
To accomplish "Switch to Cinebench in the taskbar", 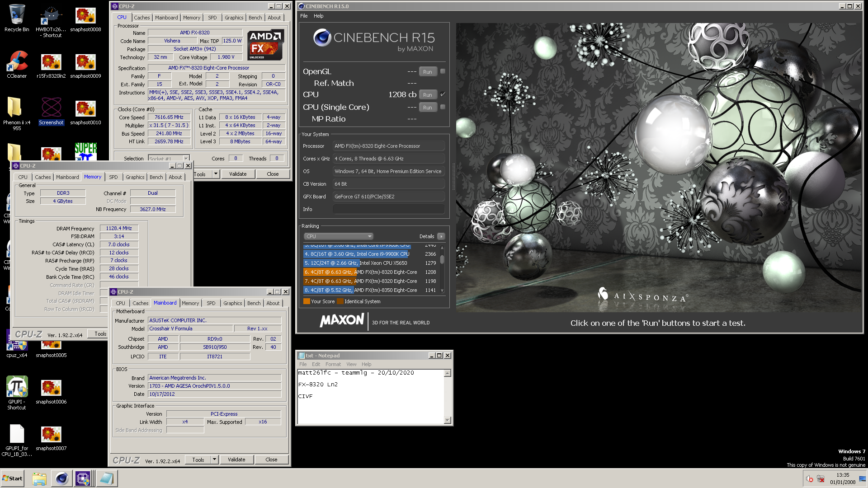I will [61, 479].
